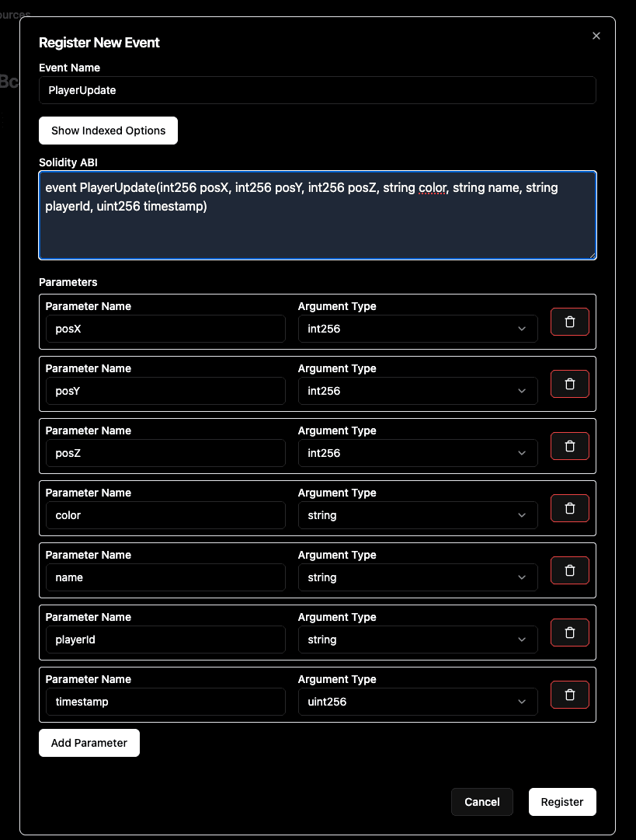Delete the color parameter

[x=569, y=508]
